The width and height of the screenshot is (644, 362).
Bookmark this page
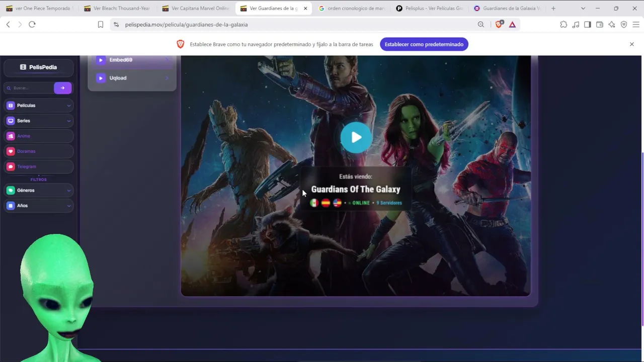101,25
